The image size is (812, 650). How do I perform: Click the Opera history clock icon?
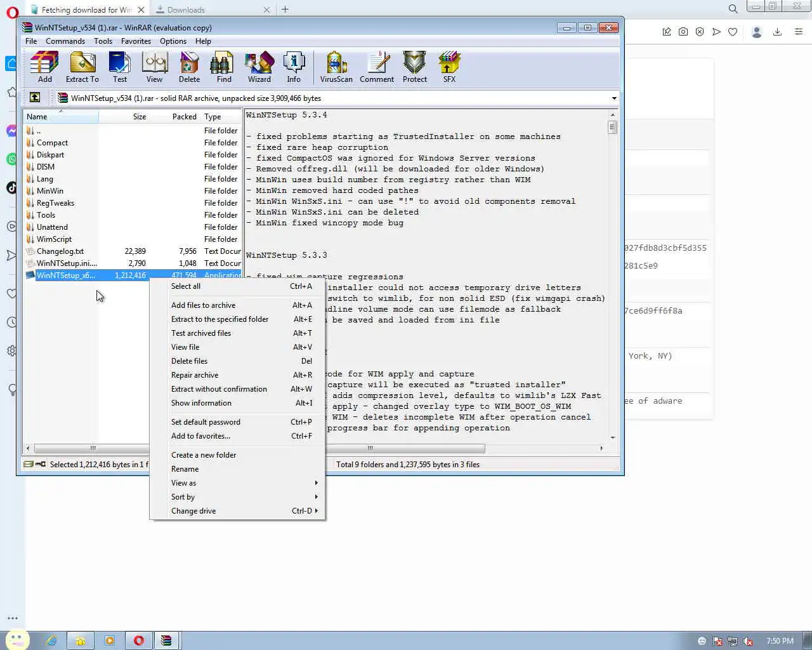tap(12, 322)
